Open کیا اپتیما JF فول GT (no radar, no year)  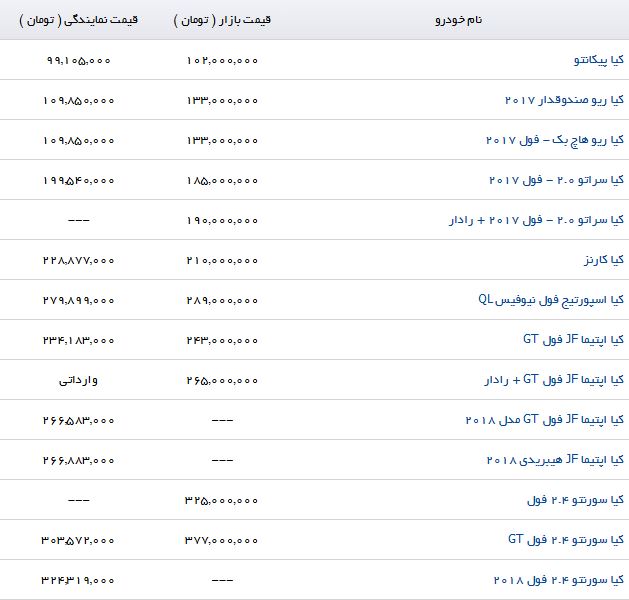point(573,340)
